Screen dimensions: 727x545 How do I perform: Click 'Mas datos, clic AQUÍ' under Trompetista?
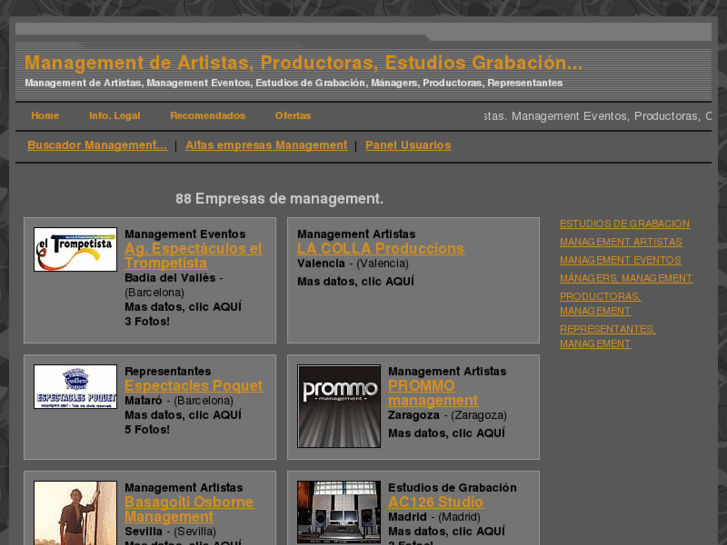[183, 307]
